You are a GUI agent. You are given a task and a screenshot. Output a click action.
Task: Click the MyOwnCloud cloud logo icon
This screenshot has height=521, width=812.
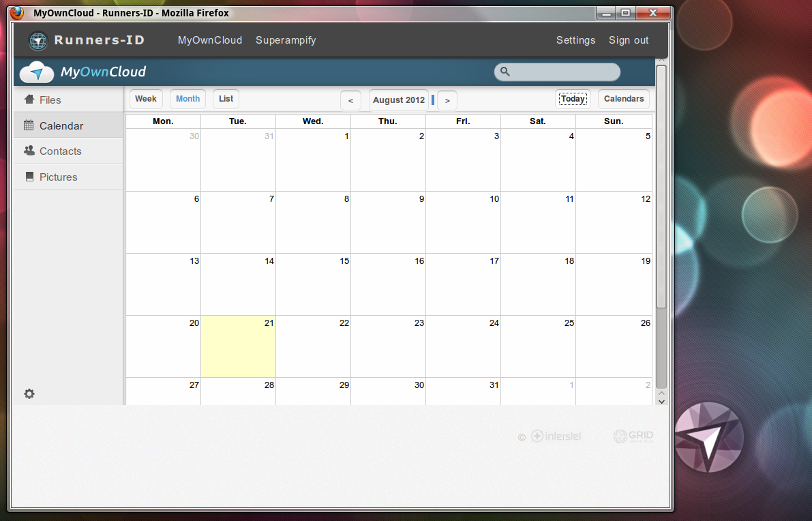click(x=37, y=72)
